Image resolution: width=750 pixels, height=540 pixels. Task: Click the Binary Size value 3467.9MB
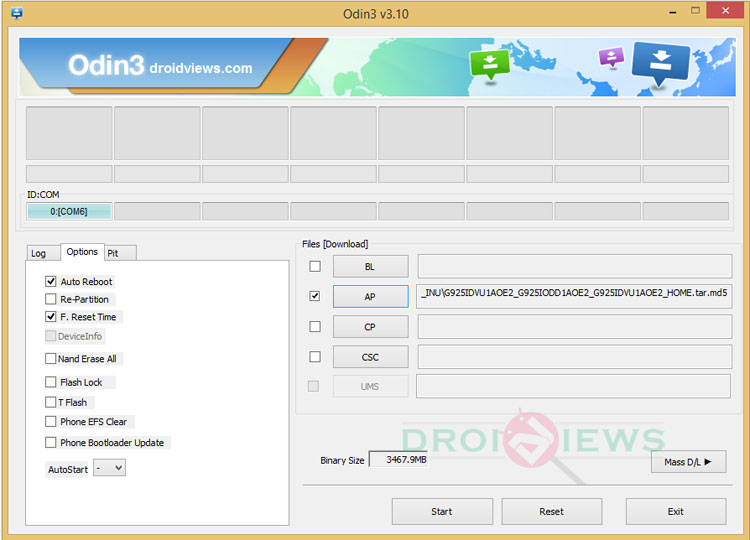pyautogui.click(x=398, y=460)
